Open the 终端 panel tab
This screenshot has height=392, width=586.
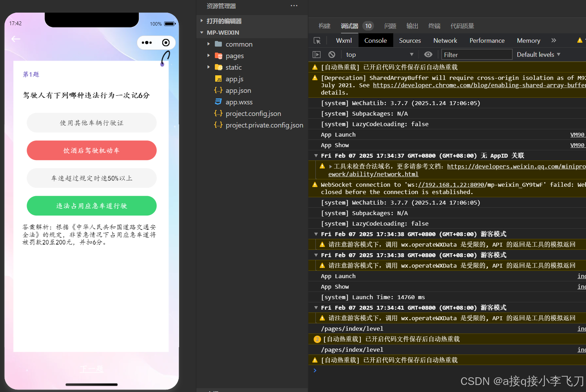pos(434,26)
